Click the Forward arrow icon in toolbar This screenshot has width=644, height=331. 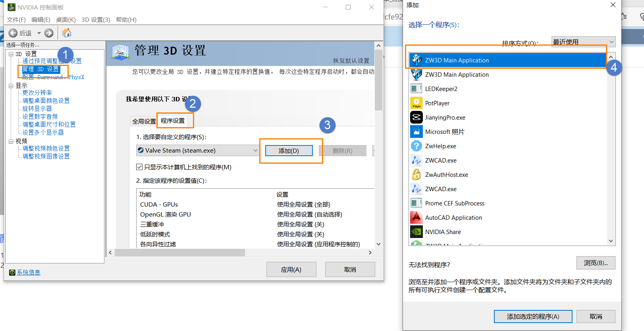click(x=49, y=33)
